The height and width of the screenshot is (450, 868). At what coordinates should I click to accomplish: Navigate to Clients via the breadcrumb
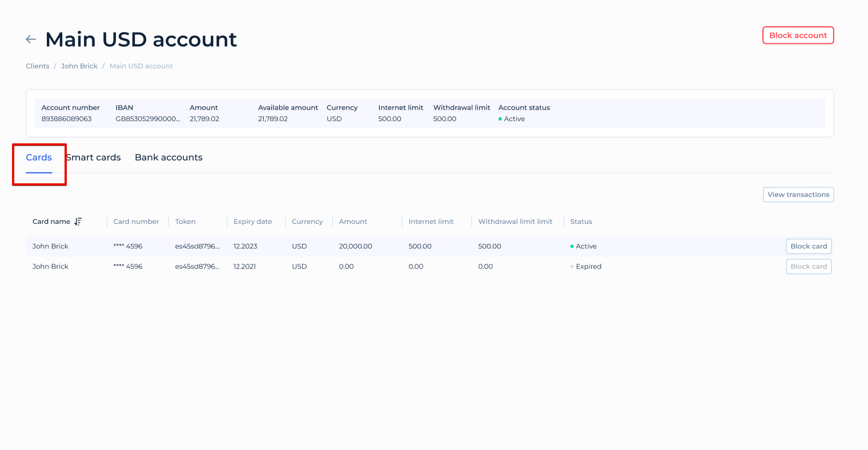tap(37, 66)
